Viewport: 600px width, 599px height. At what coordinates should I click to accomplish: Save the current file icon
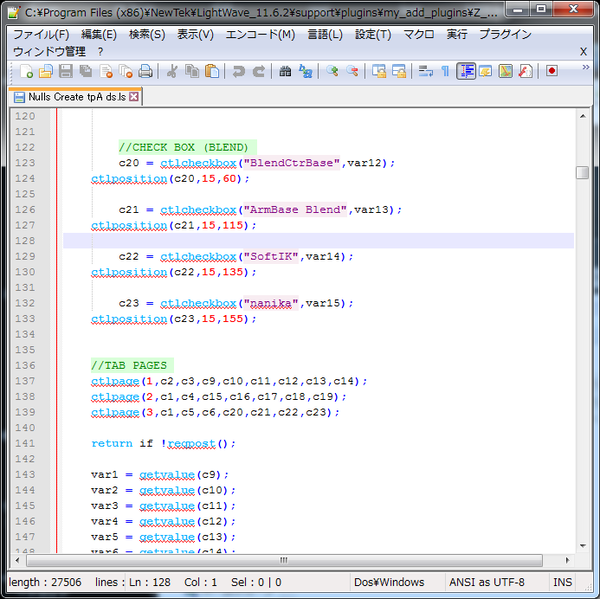(66, 71)
